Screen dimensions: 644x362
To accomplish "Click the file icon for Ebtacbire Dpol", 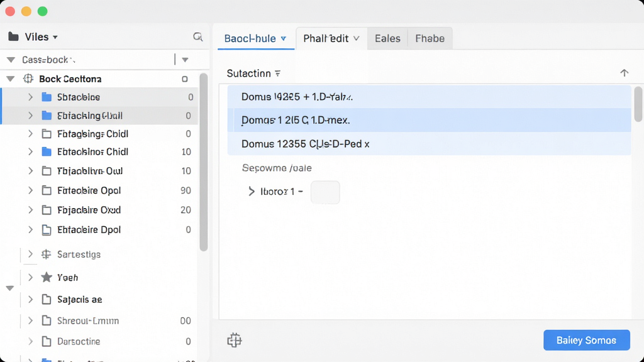I will coord(47,230).
